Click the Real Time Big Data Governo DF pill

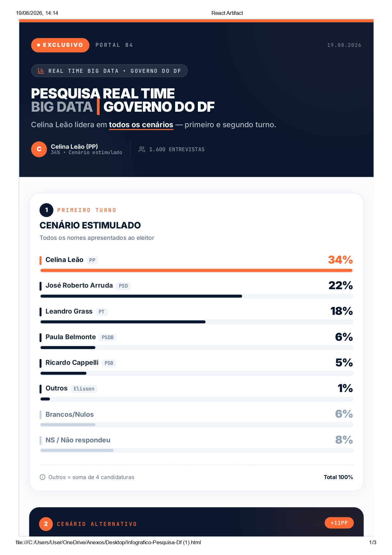tap(109, 71)
